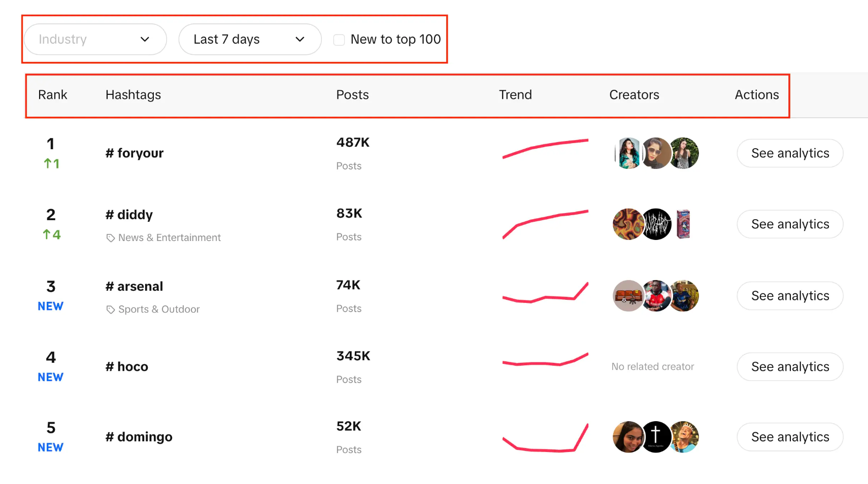Open the #diddy hashtag
Image resolution: width=868 pixels, height=484 pixels.
129,215
